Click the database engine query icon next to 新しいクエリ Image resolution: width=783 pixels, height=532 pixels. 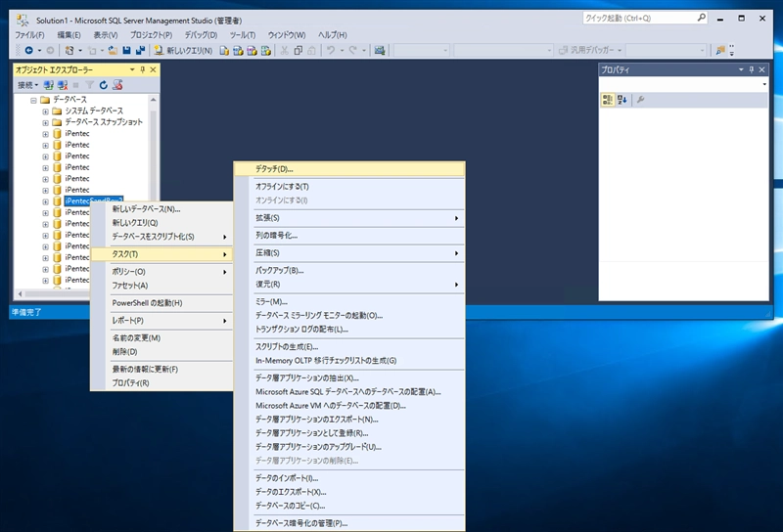[x=224, y=50]
